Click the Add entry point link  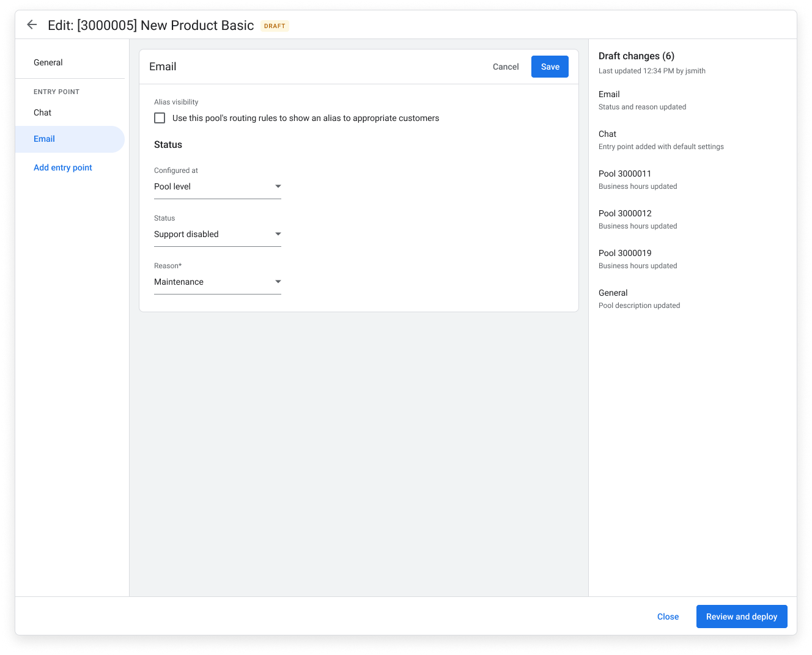tap(63, 167)
